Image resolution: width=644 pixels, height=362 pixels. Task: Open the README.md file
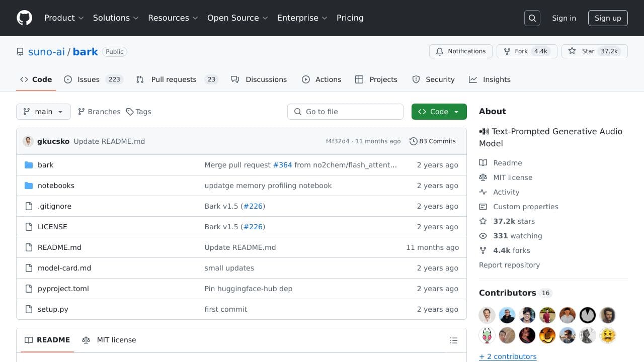[x=59, y=247]
